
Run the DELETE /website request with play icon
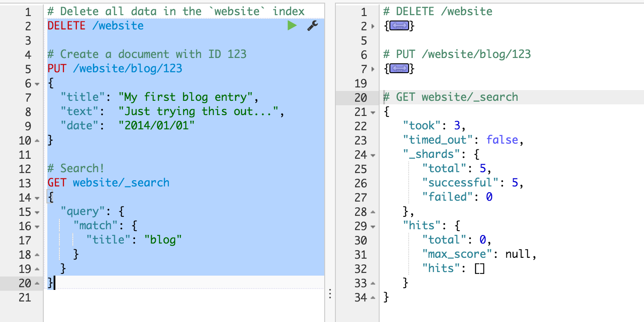pos(292,26)
